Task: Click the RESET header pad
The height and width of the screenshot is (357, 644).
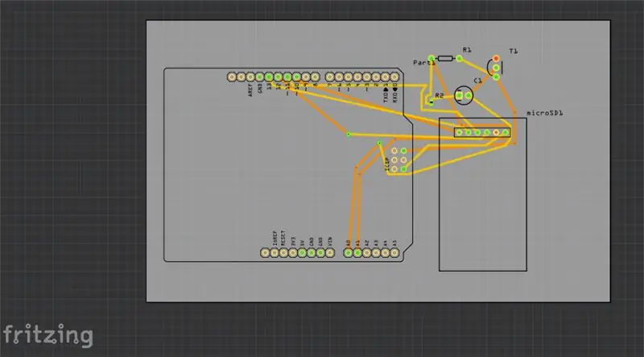Action: pos(283,252)
